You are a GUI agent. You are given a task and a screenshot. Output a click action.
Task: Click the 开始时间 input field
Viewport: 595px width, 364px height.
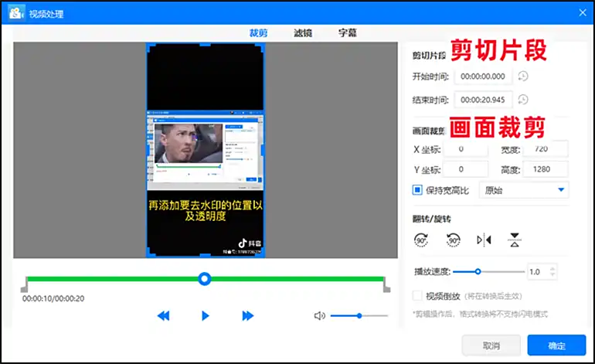click(483, 77)
